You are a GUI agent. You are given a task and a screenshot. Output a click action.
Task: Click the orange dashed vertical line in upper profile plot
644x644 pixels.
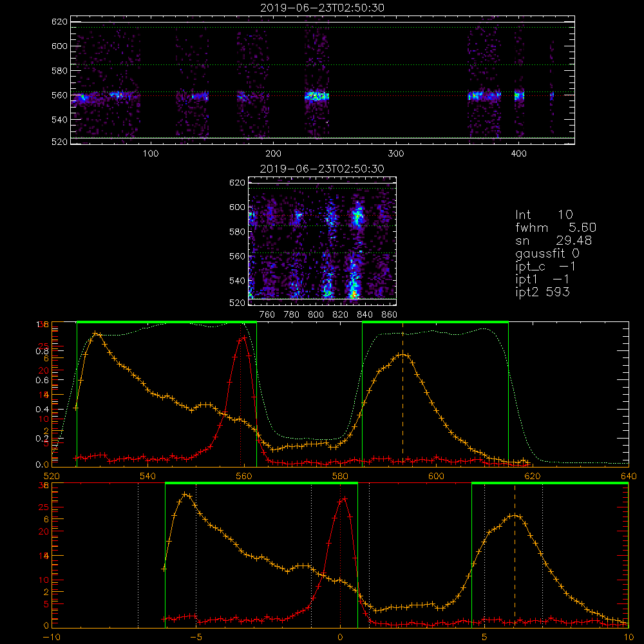[x=403, y=394]
